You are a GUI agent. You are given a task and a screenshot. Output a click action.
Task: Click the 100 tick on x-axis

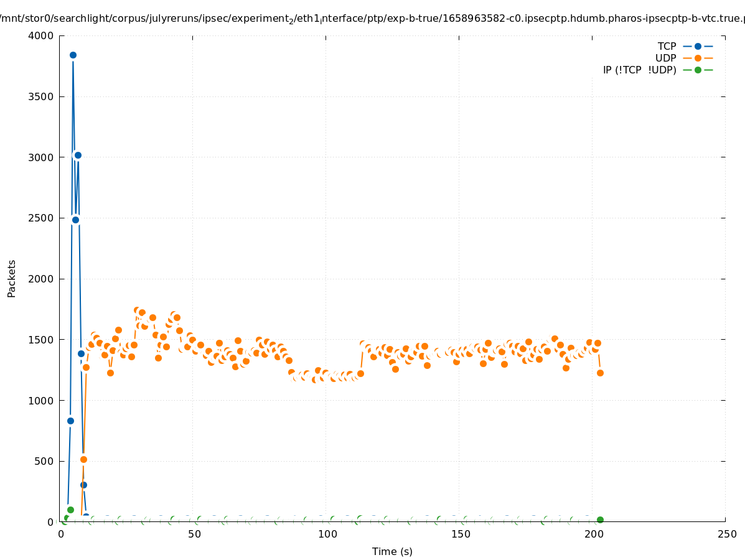coord(327,534)
